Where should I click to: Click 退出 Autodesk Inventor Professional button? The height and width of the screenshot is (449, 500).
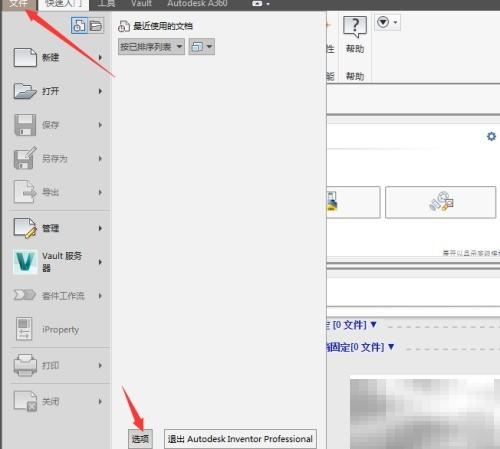(240, 439)
